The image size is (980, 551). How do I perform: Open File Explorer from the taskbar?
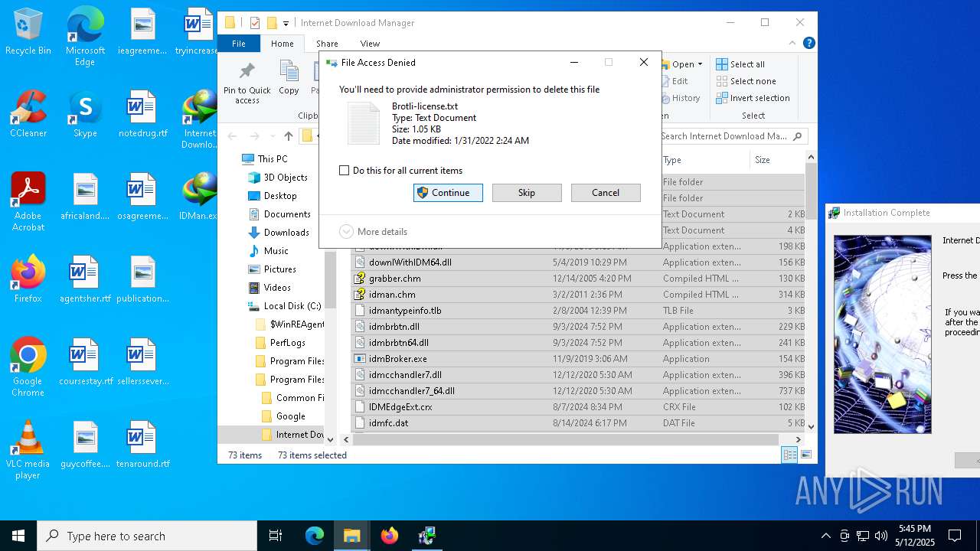point(352,536)
